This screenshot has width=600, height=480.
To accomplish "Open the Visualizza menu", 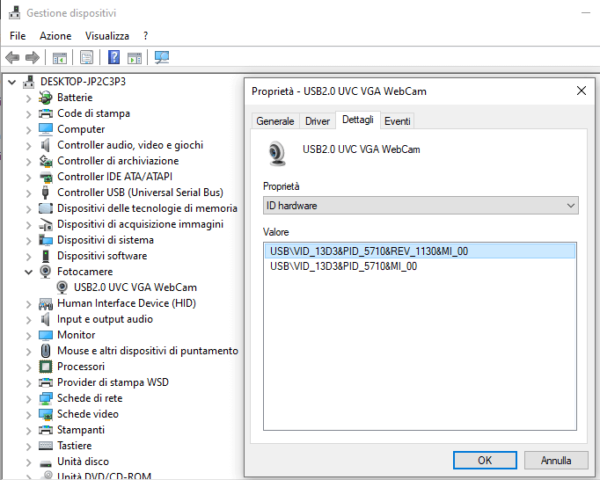I will (107, 36).
